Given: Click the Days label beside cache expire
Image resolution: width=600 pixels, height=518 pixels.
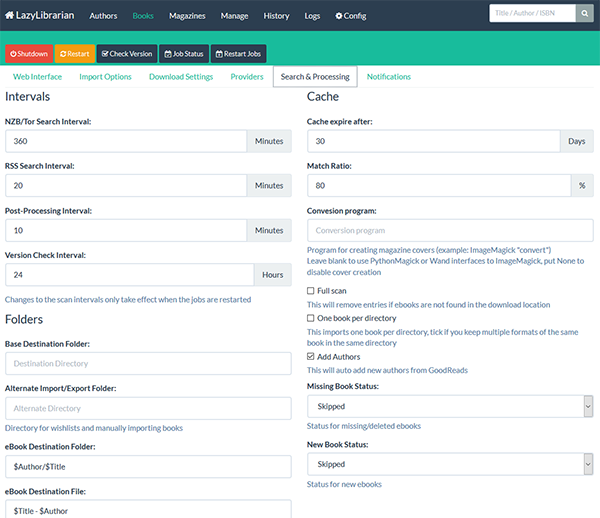Looking at the screenshot, I should (x=577, y=141).
